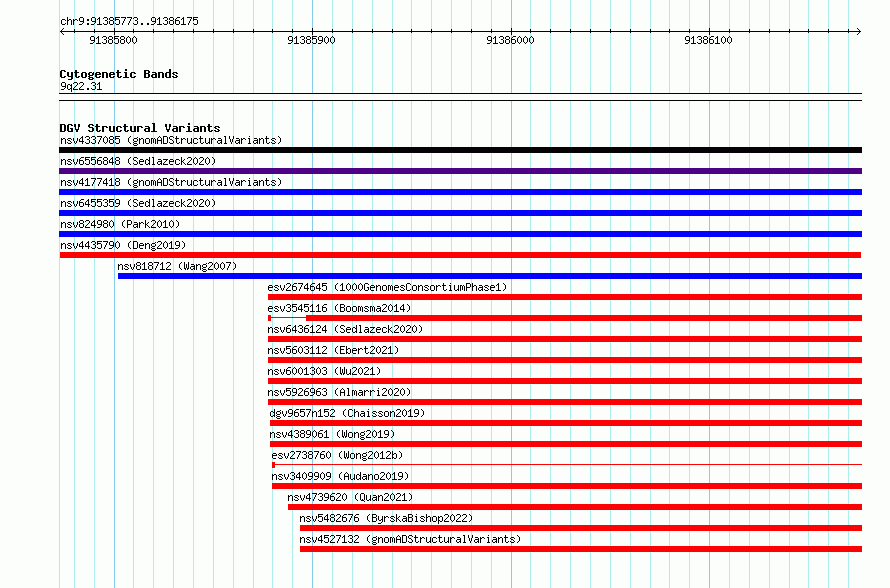The image size is (890, 588).
Task: Click the red nsv4739620 feature bar
Action: 575,507
